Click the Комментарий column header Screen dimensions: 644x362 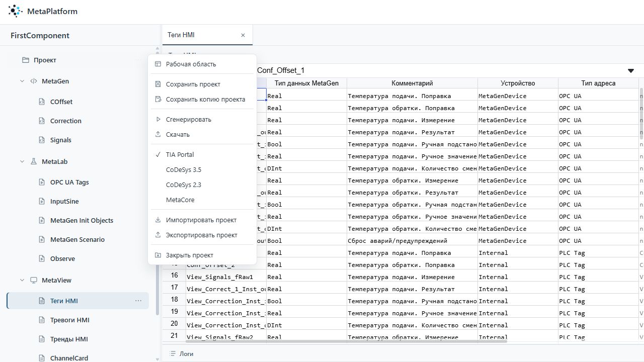tap(412, 83)
